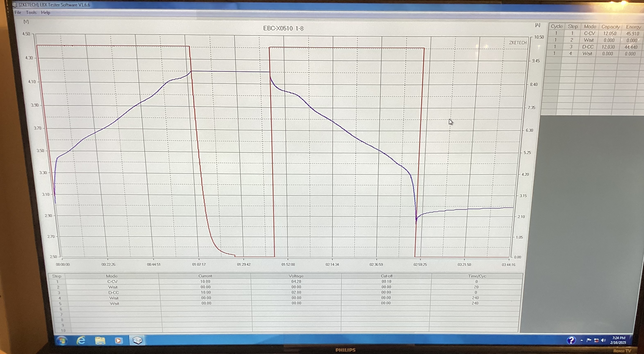Click the Energy column header
The width and height of the screenshot is (644, 354).
point(633,27)
